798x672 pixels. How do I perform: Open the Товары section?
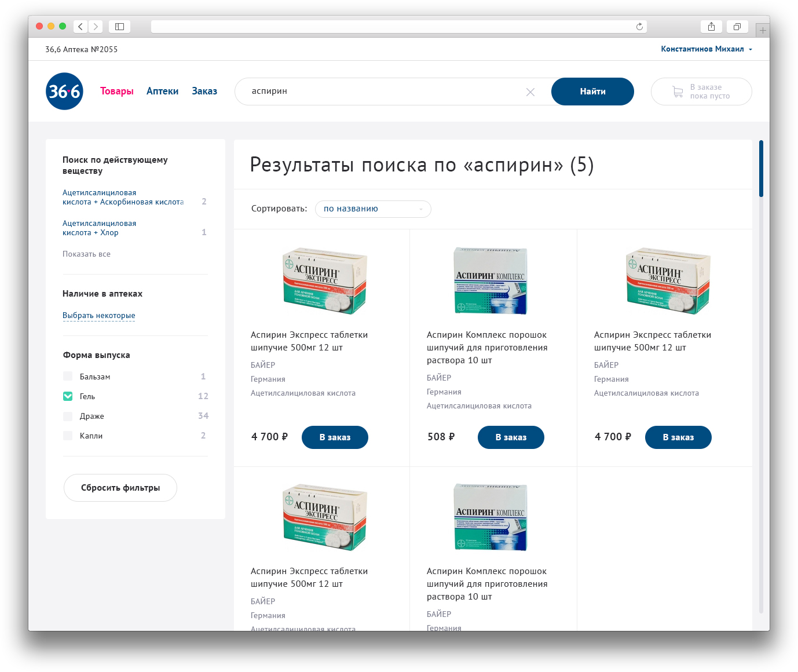pos(117,91)
